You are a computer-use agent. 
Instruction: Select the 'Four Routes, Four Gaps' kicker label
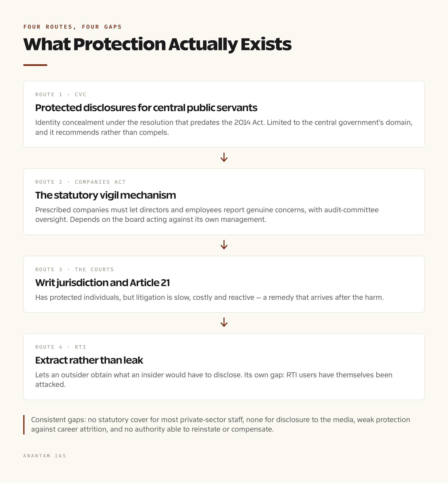[x=72, y=27]
